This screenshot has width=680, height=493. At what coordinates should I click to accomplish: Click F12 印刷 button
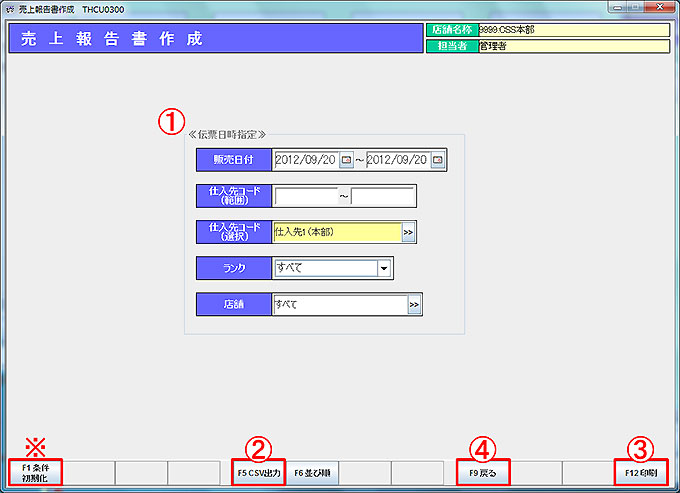[641, 473]
